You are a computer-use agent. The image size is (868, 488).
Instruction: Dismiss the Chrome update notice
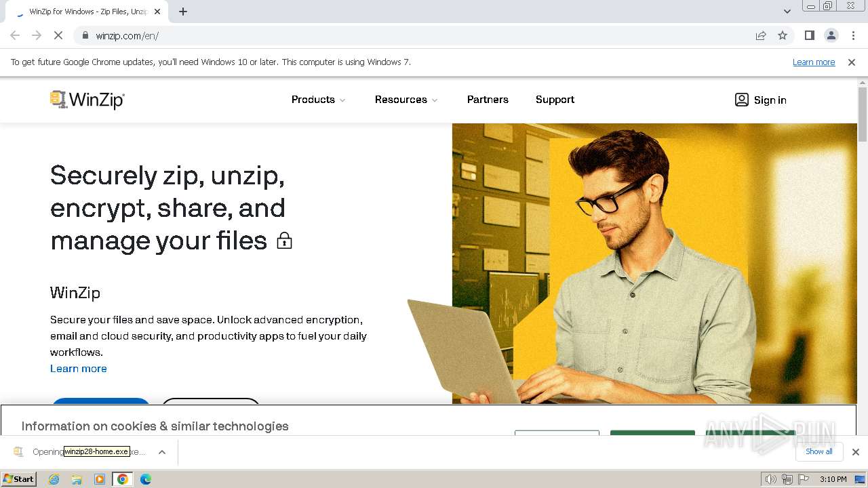click(852, 62)
